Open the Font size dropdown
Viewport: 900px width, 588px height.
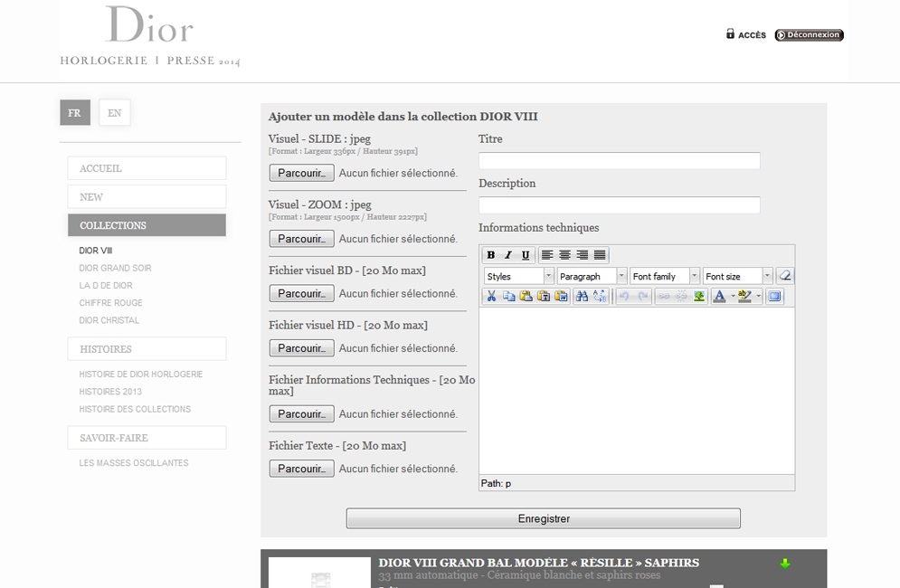click(737, 276)
